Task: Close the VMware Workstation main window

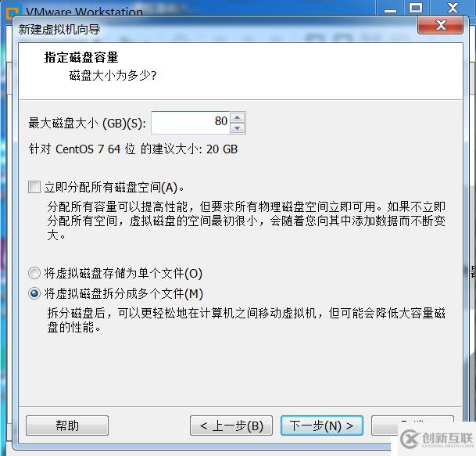Action: pyautogui.click(x=453, y=8)
